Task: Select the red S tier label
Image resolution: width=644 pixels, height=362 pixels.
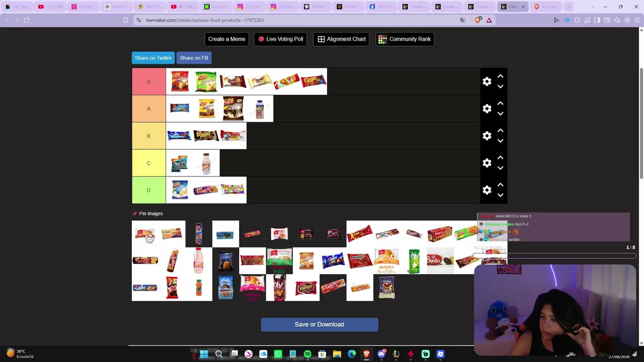Action: [149, 81]
